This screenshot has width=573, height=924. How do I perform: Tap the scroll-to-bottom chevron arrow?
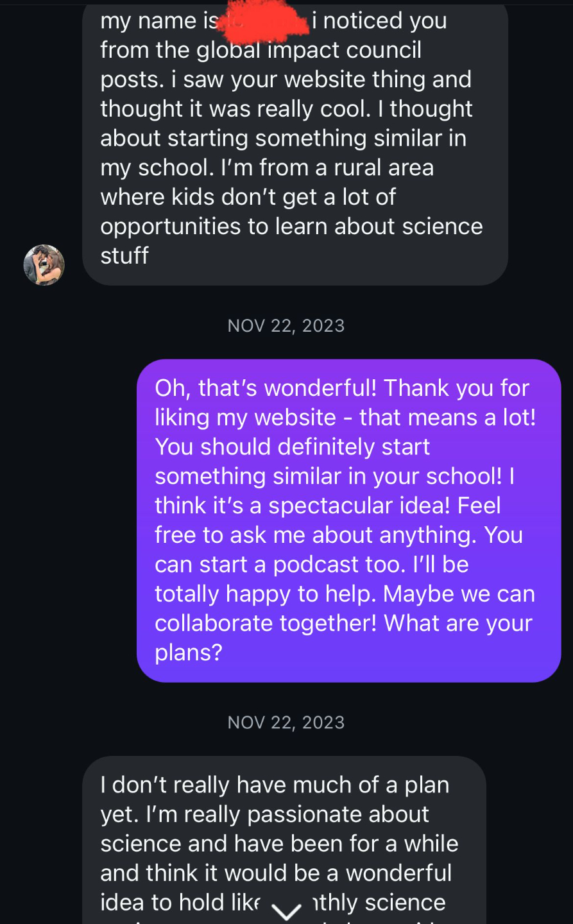coord(286,911)
